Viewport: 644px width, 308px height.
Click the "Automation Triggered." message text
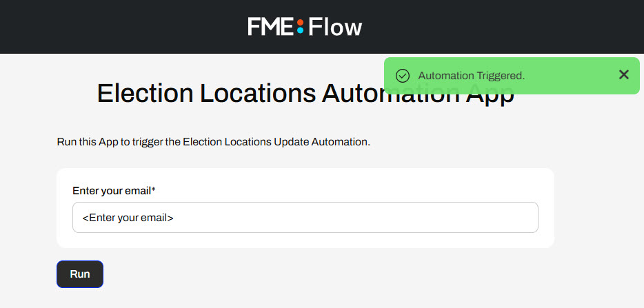coord(472,76)
